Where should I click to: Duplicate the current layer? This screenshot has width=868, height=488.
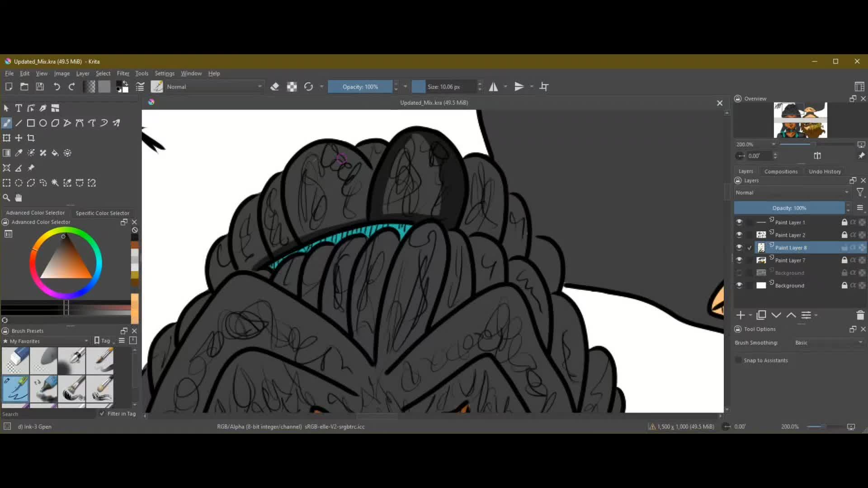[761, 315]
